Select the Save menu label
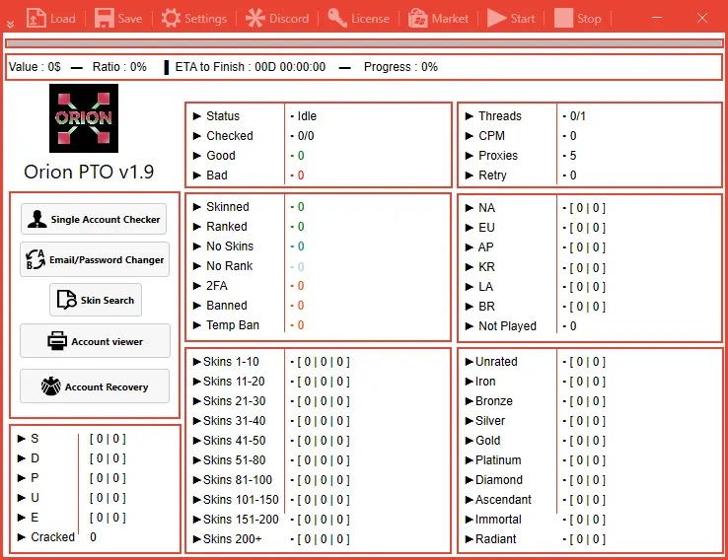728x560 pixels. (130, 19)
